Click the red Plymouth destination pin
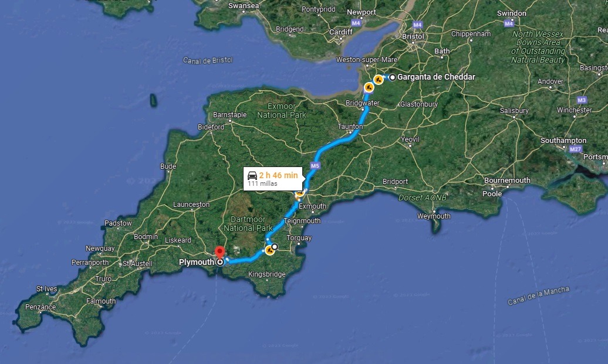This screenshot has width=608, height=364. pyautogui.click(x=220, y=253)
